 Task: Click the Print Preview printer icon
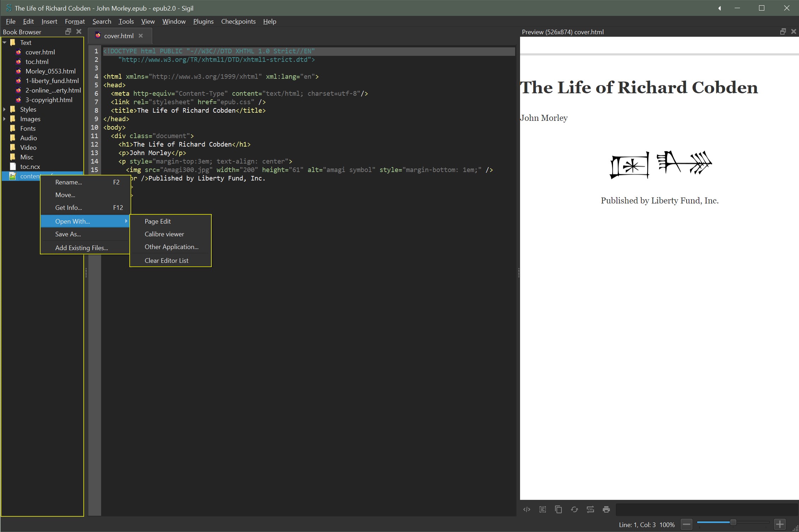tap(606, 509)
